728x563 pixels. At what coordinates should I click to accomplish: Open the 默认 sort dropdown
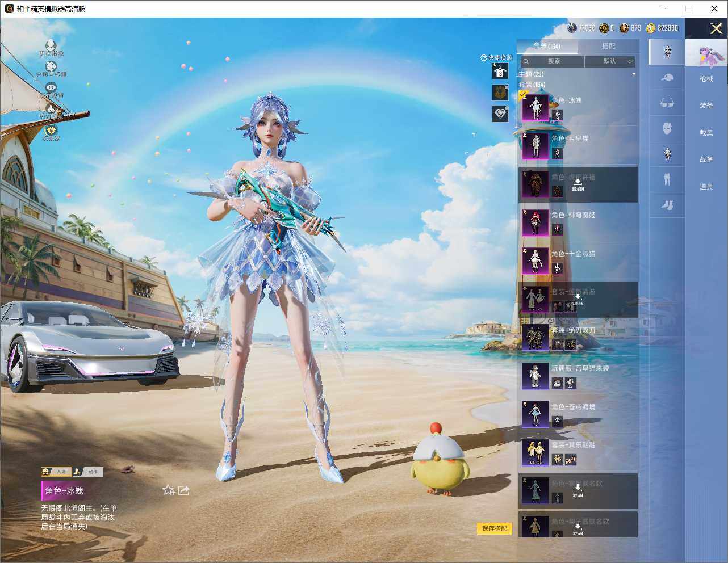pyautogui.click(x=610, y=61)
